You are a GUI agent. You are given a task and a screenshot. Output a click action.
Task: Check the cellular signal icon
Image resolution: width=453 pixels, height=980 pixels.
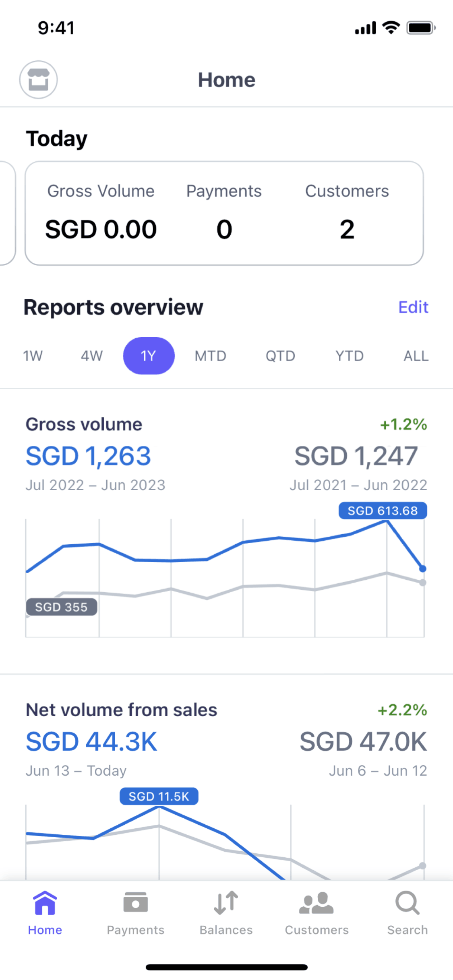point(365,28)
